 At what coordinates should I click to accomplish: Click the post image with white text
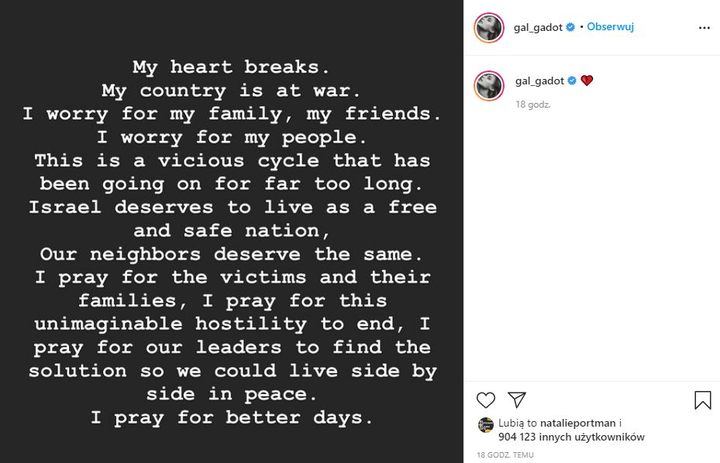coord(232,231)
